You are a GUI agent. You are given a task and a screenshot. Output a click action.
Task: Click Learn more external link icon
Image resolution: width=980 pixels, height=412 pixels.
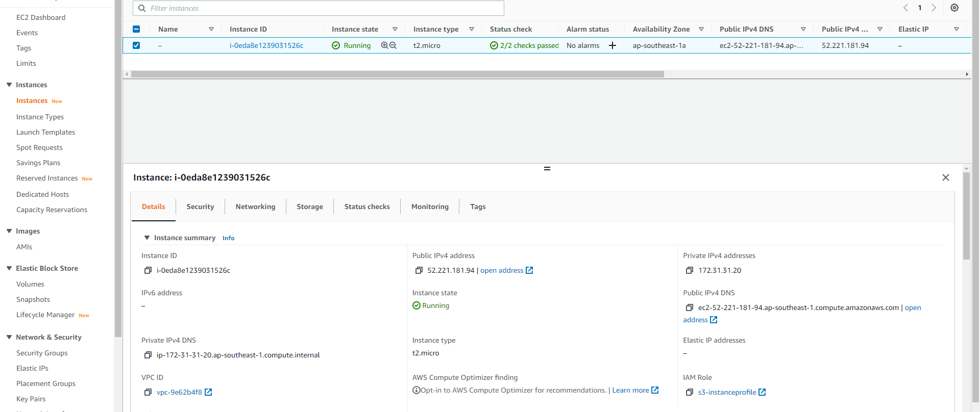pos(655,390)
